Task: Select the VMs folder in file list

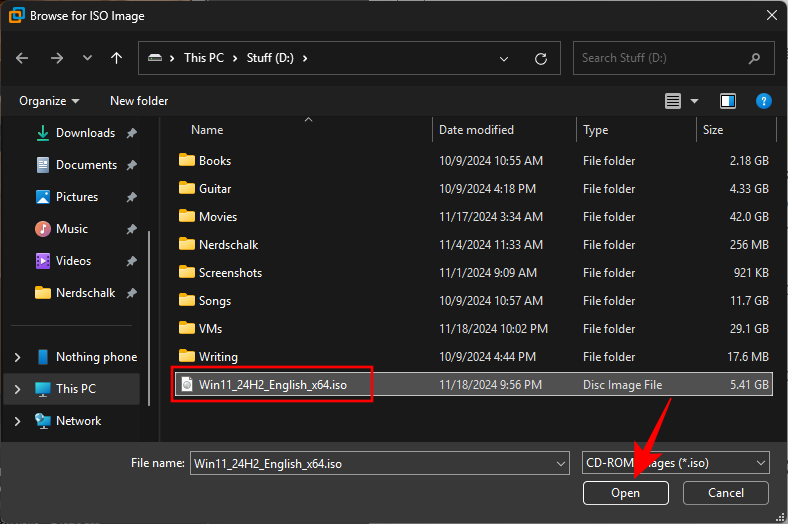Action: click(x=213, y=329)
